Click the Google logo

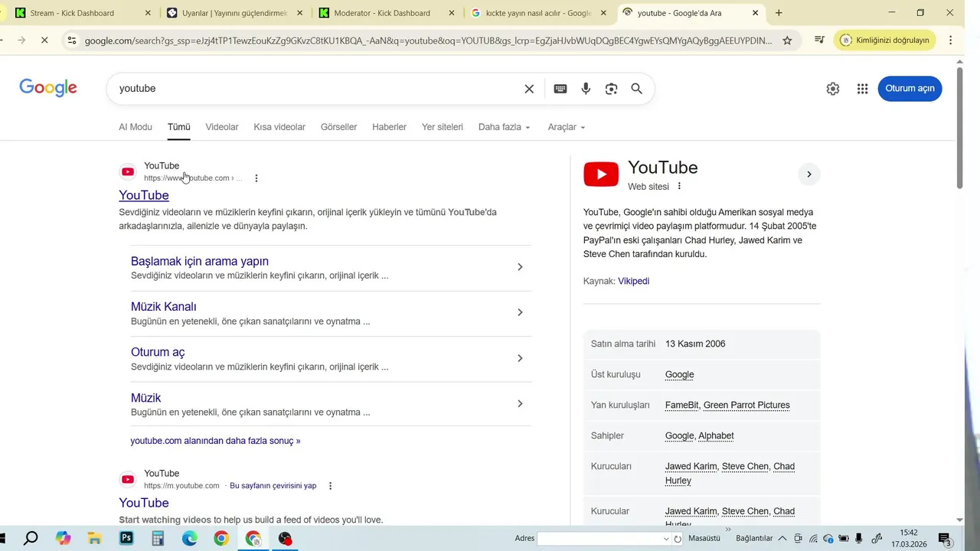click(x=48, y=88)
